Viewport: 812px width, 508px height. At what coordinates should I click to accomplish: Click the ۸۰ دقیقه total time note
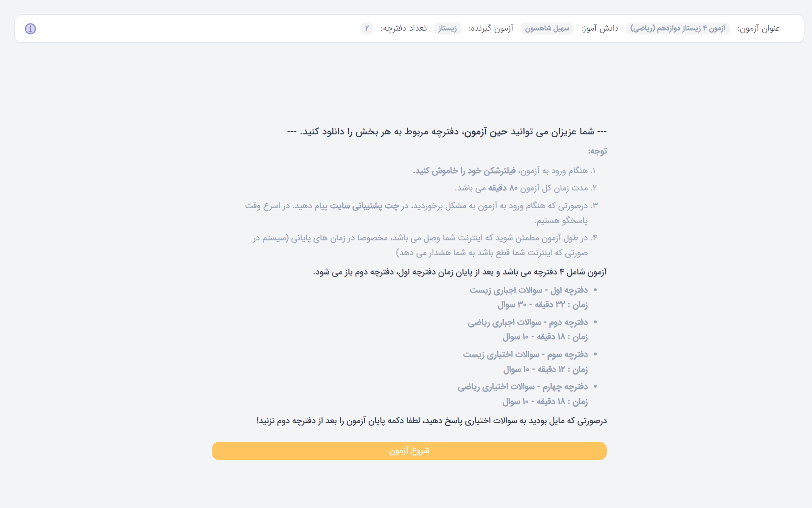(x=526, y=188)
